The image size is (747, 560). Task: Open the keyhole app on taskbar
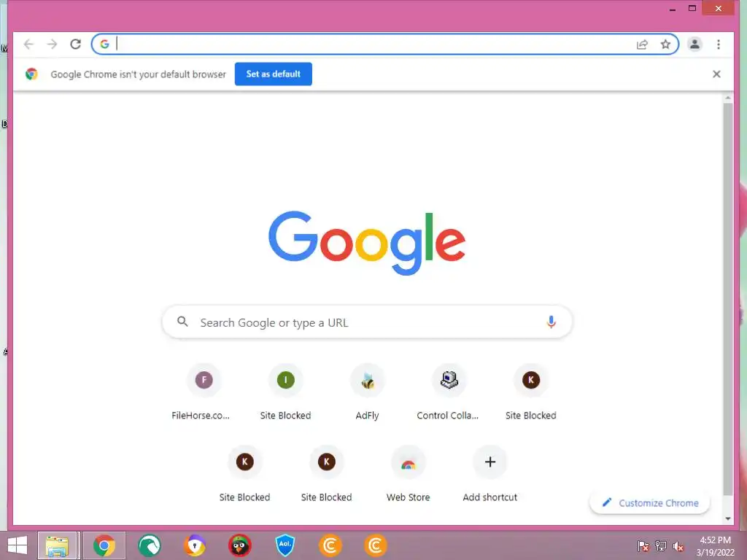(195, 545)
